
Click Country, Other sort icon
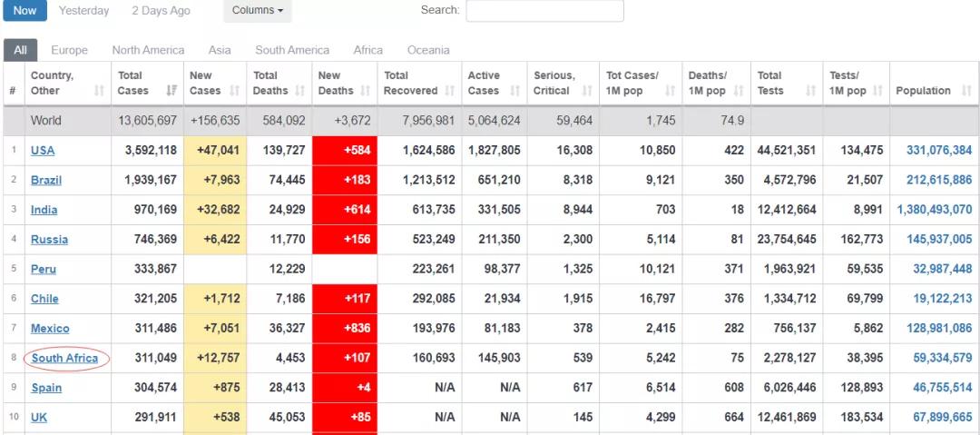(99, 91)
